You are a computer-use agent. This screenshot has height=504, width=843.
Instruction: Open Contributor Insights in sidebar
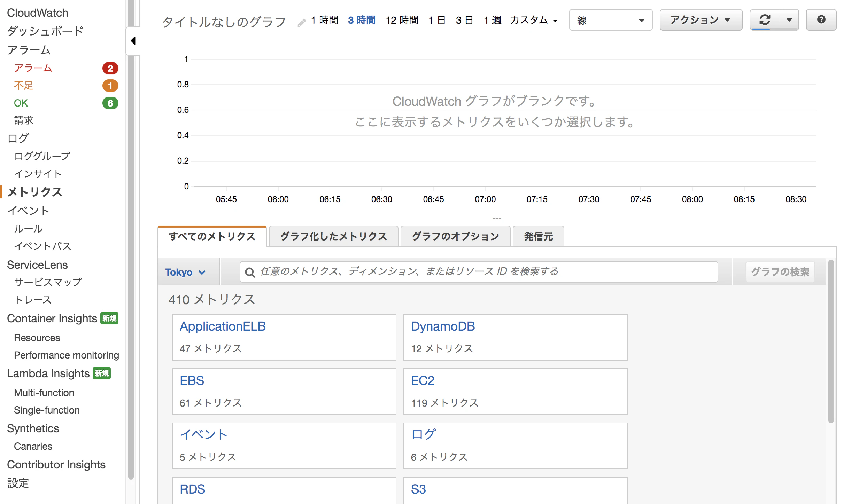56,465
